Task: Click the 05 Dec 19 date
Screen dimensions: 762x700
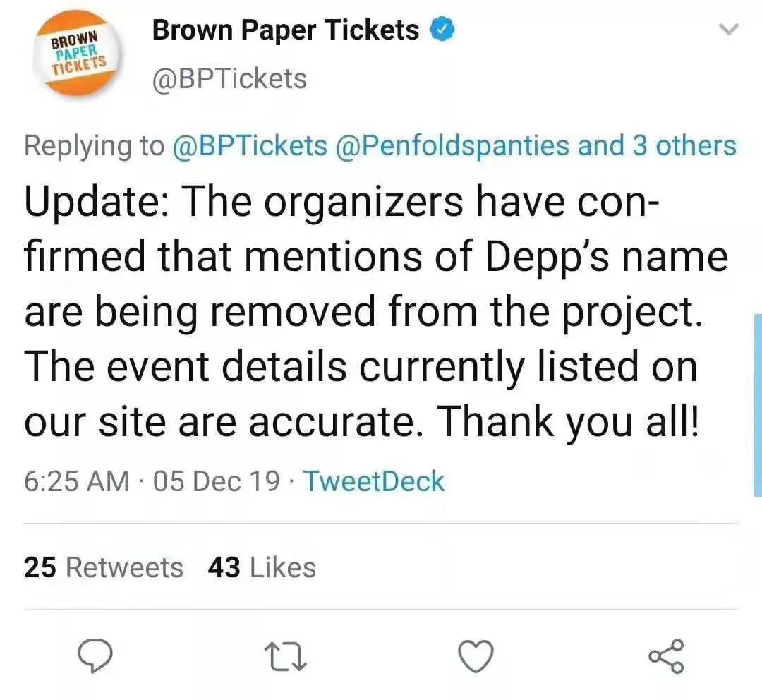Action: click(217, 481)
